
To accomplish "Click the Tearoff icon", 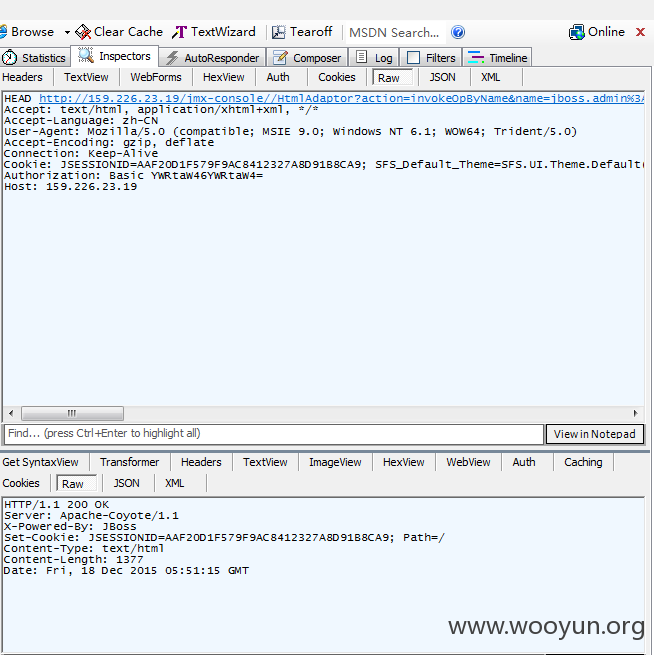I will tap(279, 32).
